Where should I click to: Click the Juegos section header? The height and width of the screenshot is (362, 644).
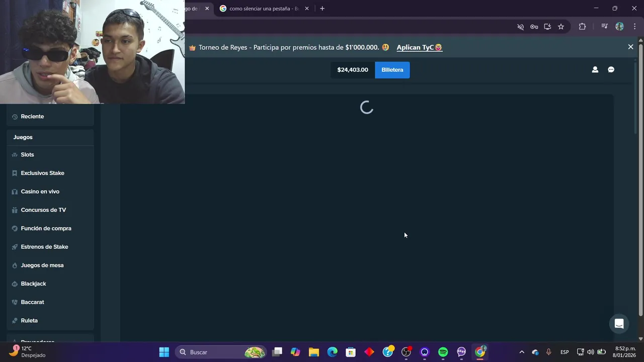coord(50,137)
